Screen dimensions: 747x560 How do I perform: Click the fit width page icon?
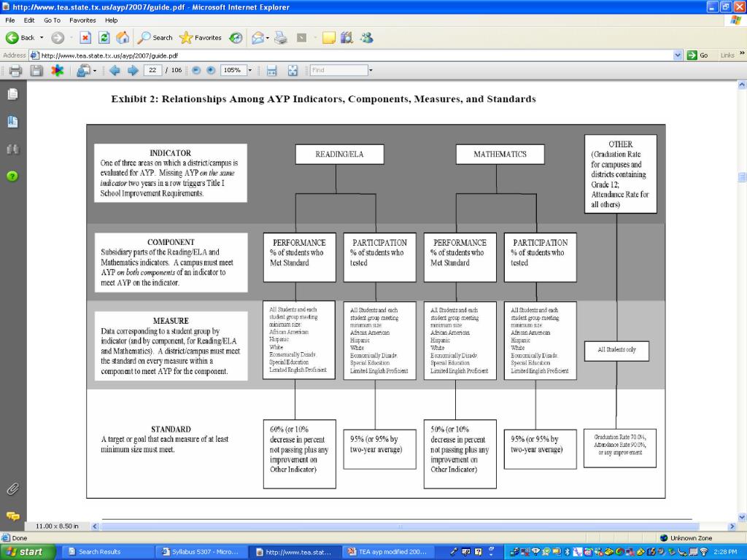[271, 71]
